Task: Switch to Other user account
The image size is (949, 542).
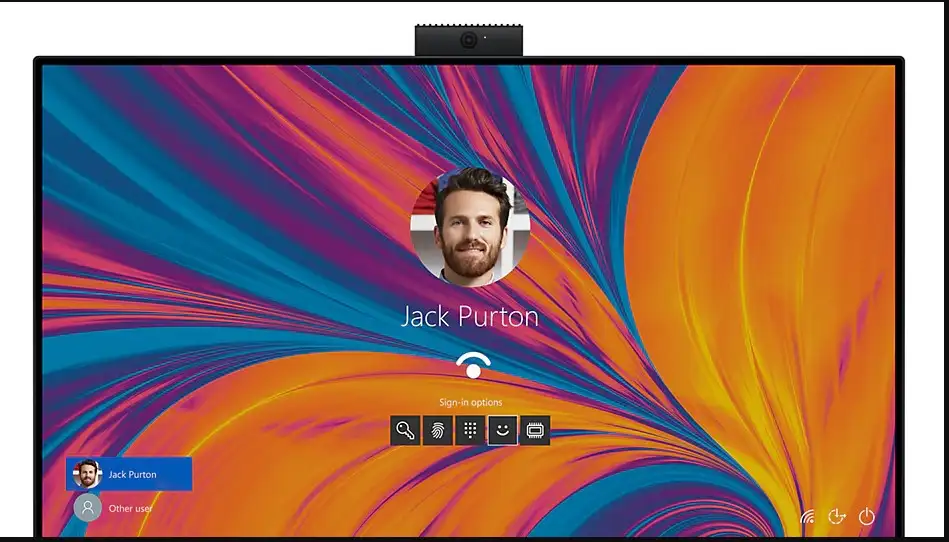Action: point(129,508)
